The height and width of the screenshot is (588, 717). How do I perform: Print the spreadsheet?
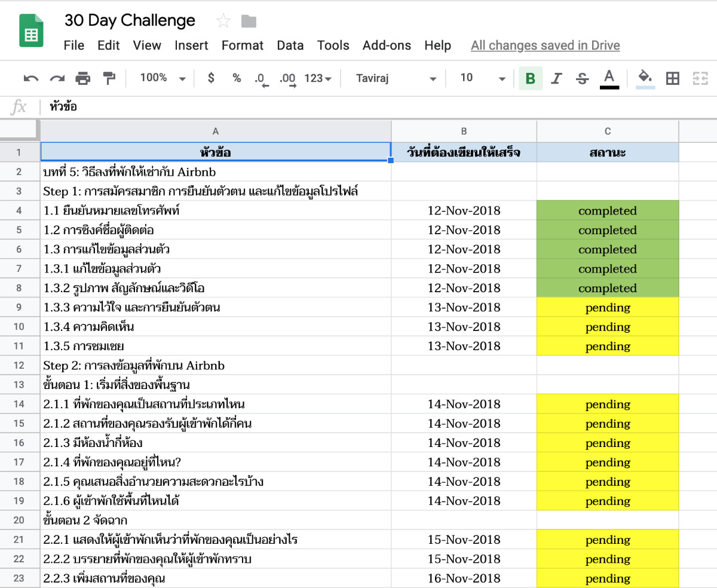(x=82, y=78)
